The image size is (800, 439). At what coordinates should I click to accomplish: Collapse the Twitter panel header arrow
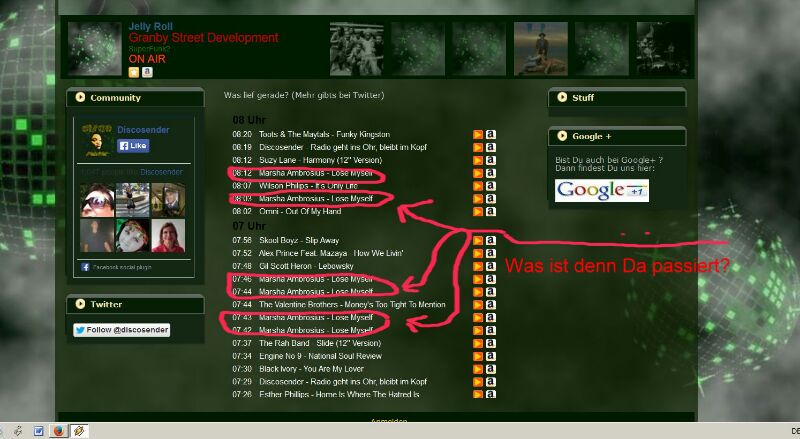tap(80, 304)
